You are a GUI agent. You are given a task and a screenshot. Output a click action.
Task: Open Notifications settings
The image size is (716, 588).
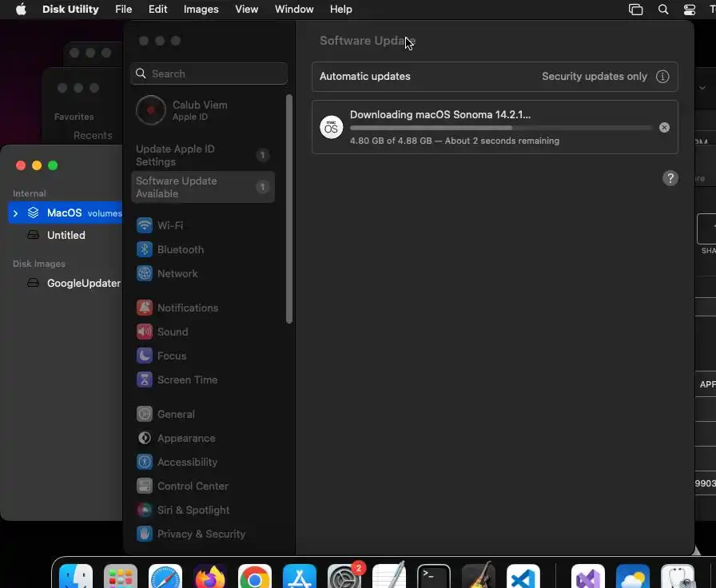coord(177,308)
